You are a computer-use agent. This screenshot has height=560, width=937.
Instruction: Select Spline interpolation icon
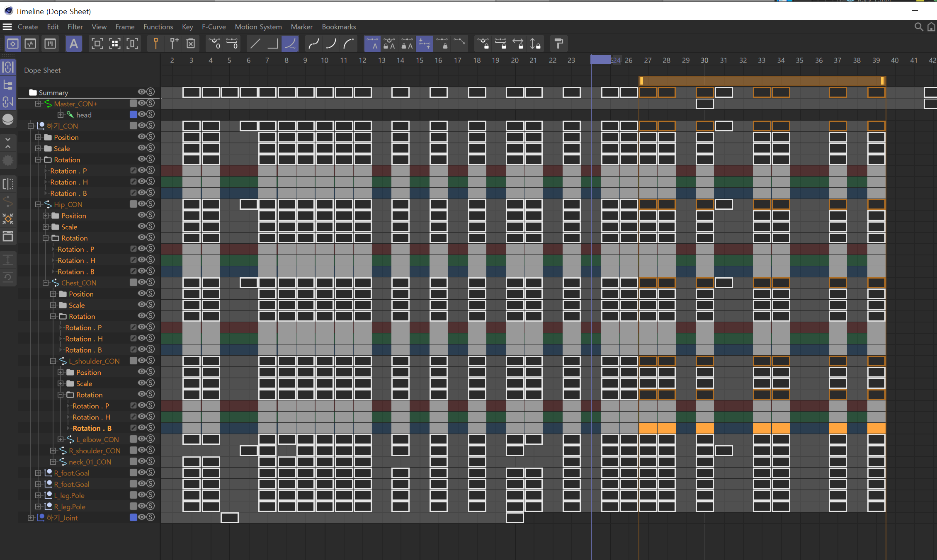[x=290, y=44]
